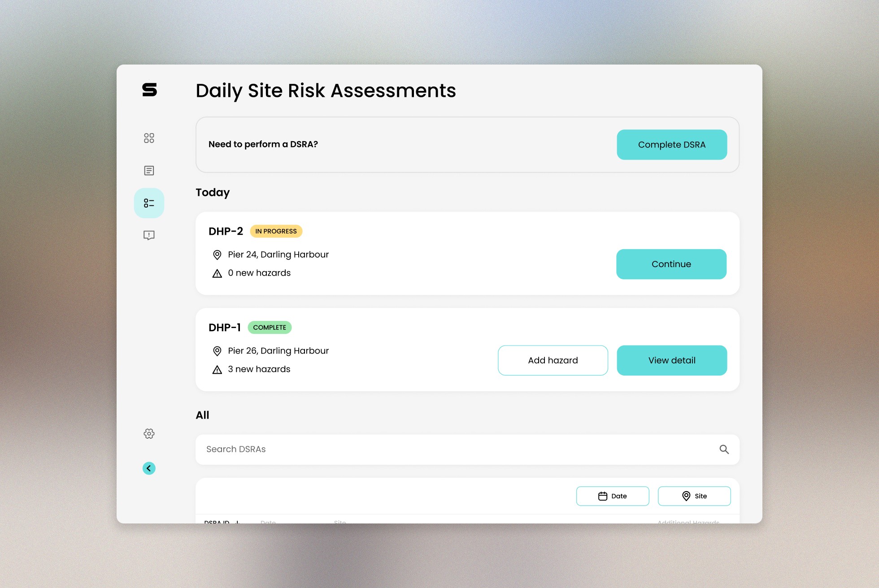
Task: Click the search magnifier icon
Action: [x=724, y=449]
